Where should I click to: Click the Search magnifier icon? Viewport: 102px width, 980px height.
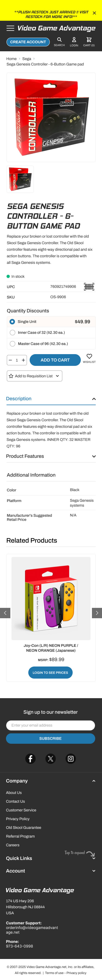pyautogui.click(x=59, y=40)
